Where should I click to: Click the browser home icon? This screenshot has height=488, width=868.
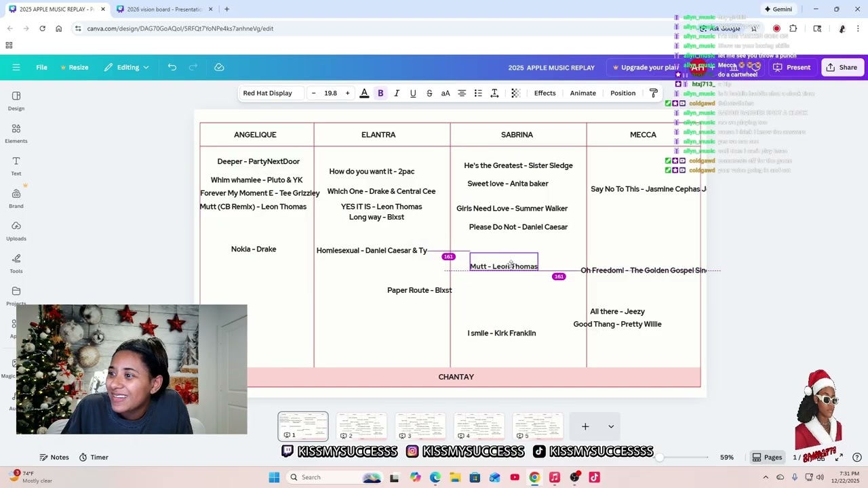[x=58, y=28]
